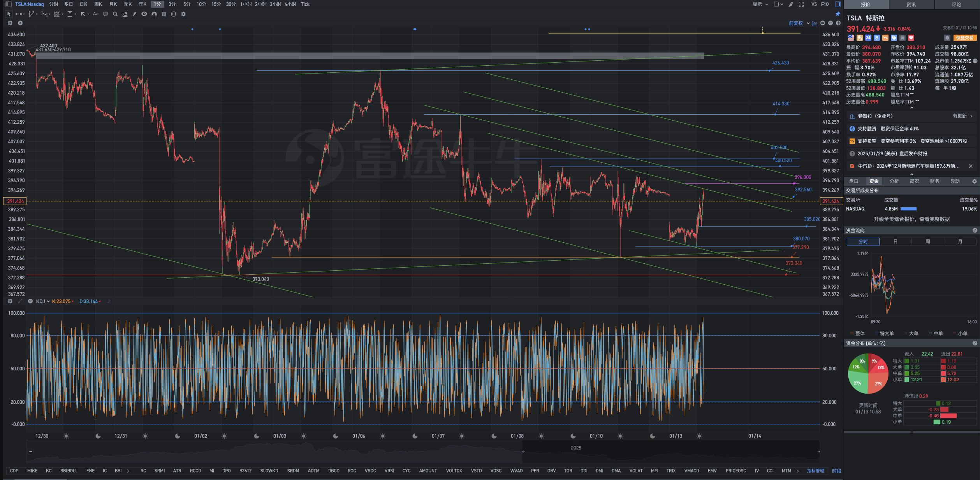This screenshot has height=480, width=980.
Task: Toggle the left sidebar panel
Action: (9, 4)
